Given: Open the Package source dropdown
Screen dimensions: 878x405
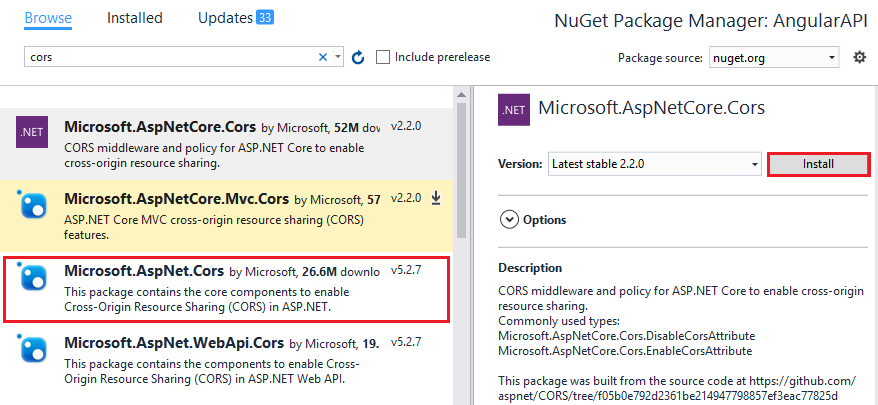Looking at the screenshot, I should click(x=774, y=58).
